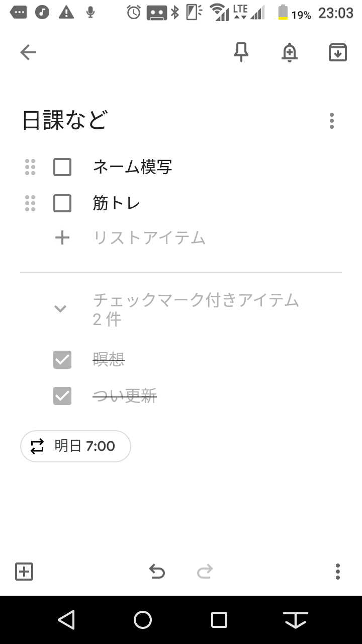Tap the drag handle next to 筋トレ

click(x=30, y=203)
